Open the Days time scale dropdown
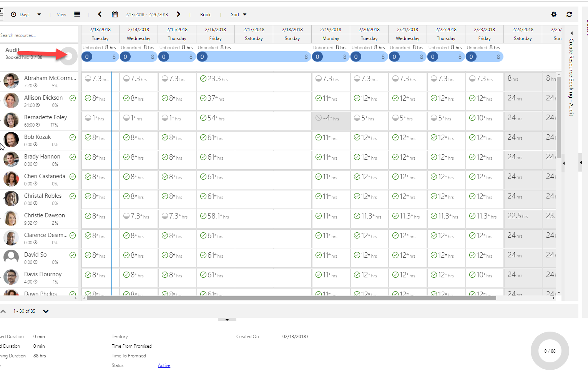Viewport: 588px width, 377px height. click(26, 15)
